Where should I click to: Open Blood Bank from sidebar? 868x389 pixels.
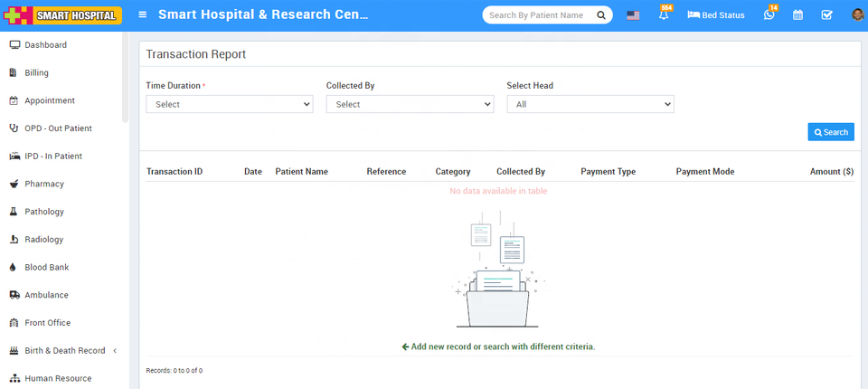[x=46, y=268]
